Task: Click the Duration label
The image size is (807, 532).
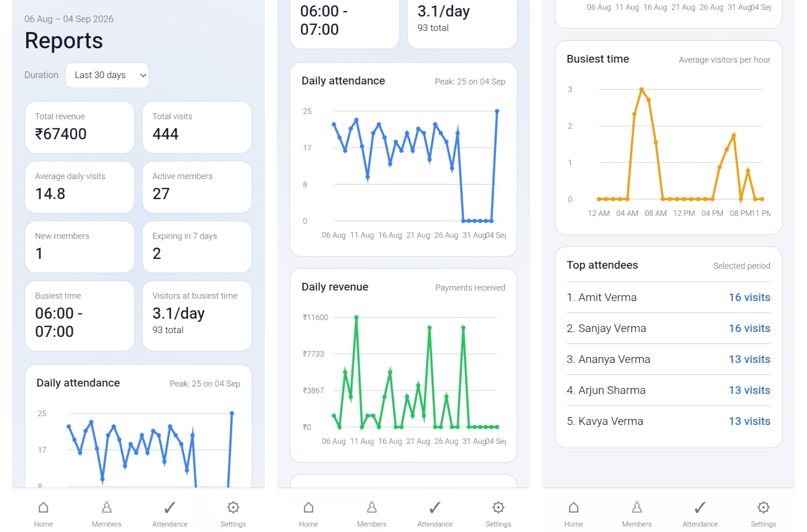Action: 41,75
